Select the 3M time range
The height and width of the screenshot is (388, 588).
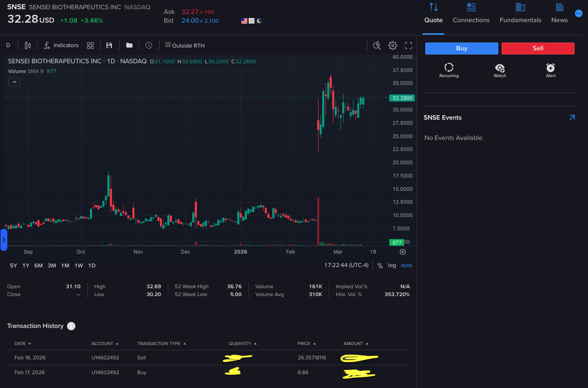[x=52, y=266]
